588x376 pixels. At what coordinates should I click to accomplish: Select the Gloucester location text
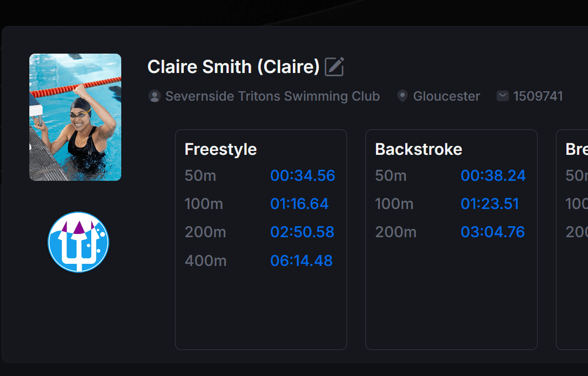point(446,96)
